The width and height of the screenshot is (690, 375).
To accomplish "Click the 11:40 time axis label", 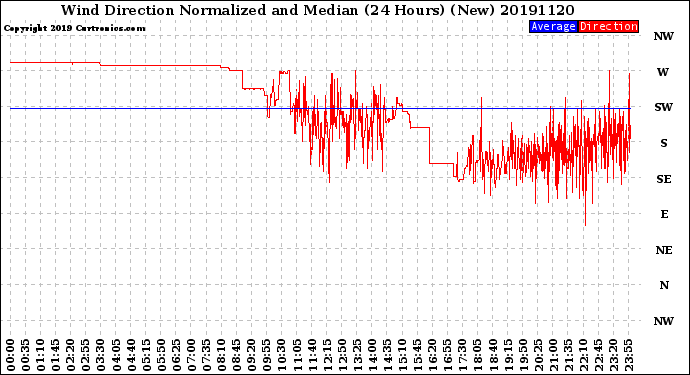I will coord(312,355).
